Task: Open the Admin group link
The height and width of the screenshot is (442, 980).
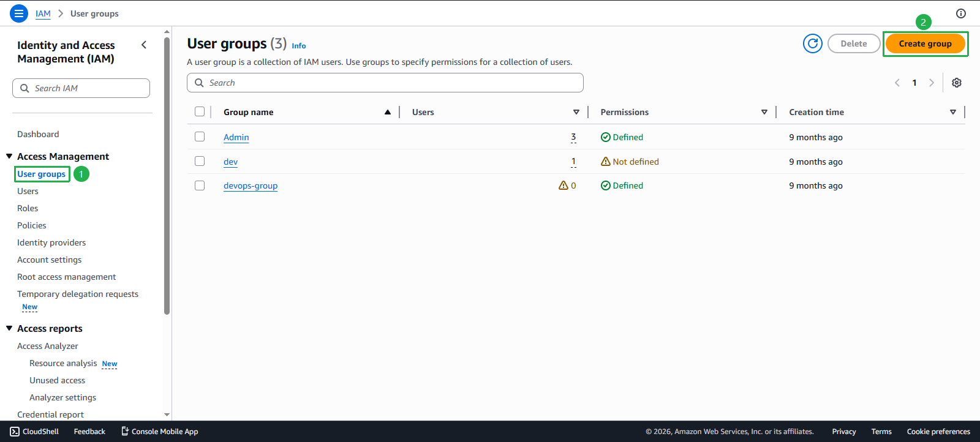Action: point(236,137)
